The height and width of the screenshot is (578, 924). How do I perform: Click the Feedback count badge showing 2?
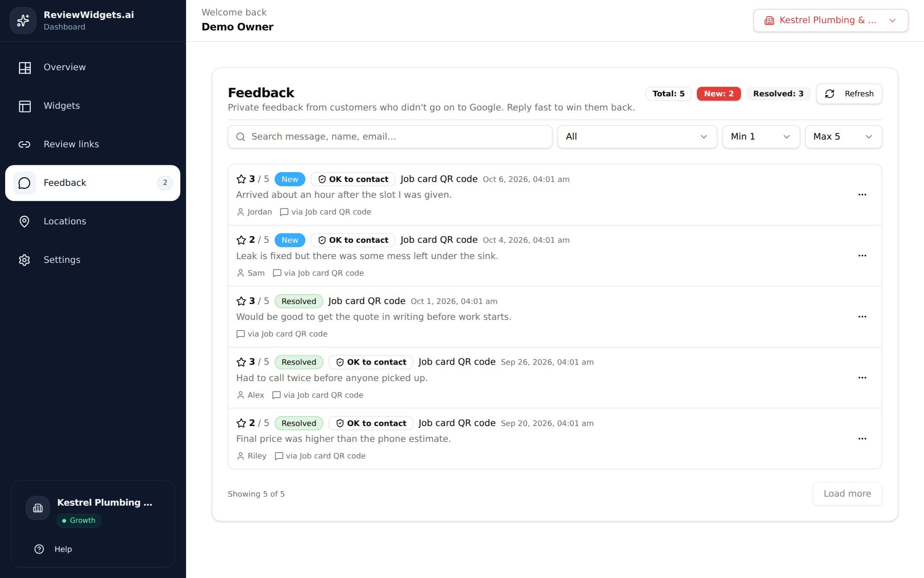[x=165, y=183]
